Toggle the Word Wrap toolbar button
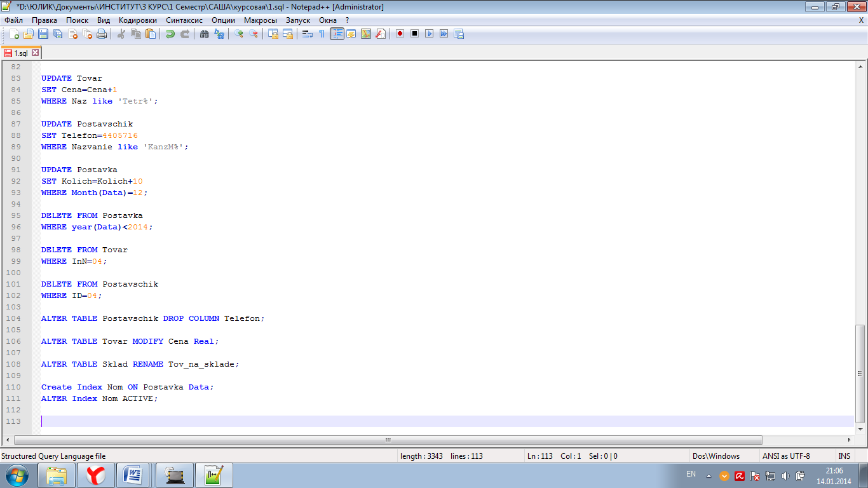Image resolution: width=868 pixels, height=488 pixels. tap(307, 34)
